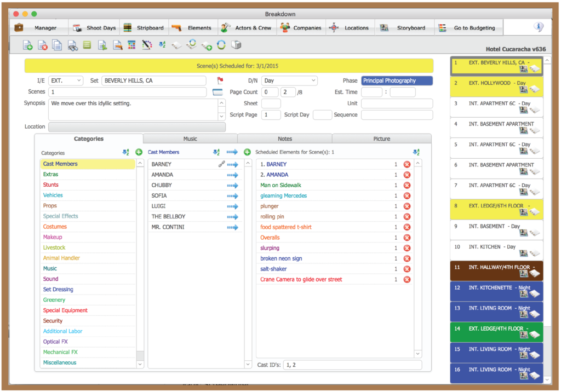This screenshot has width=561, height=392.
Task: Select scene 12 INT. KITCHENETTE strip
Action: pyautogui.click(x=496, y=291)
